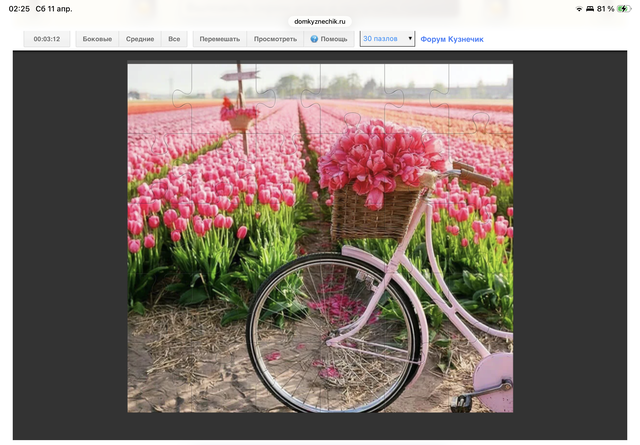Tap the domkyznechik.ru address pill
640x445 pixels.
tap(320, 21)
